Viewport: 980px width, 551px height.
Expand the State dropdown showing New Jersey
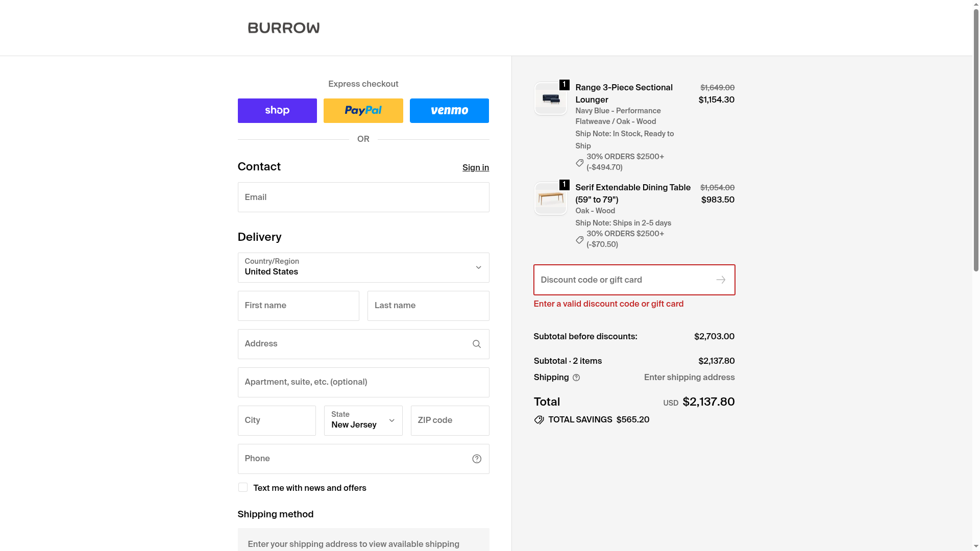[x=363, y=421]
